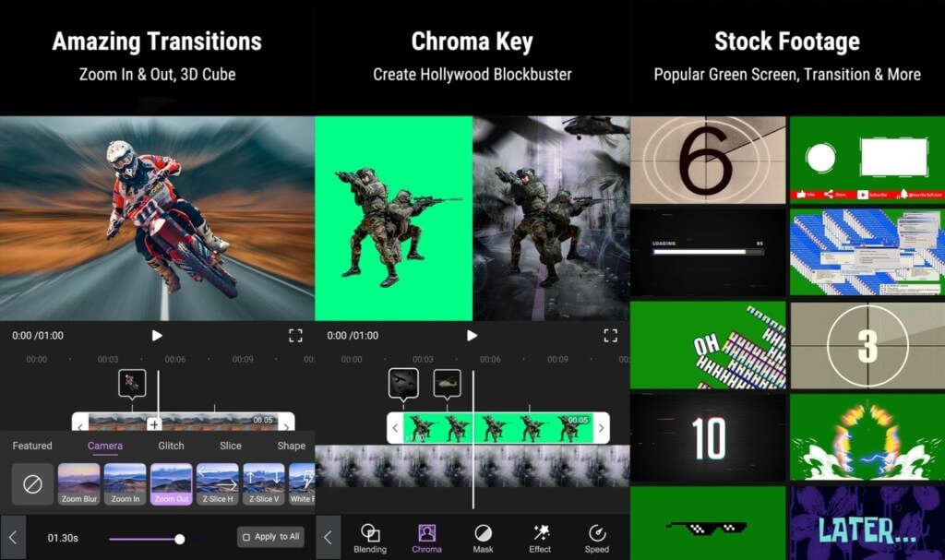Select the none transition option
Screen dimensions: 945x560
click(x=31, y=483)
